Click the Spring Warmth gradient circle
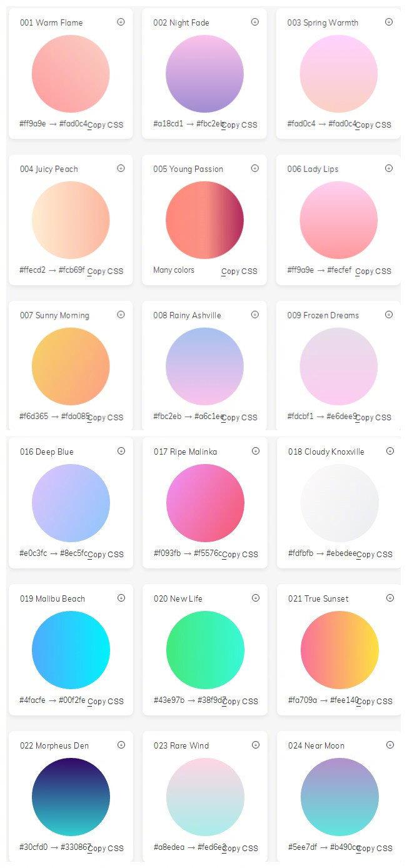The image size is (407, 868). (x=339, y=74)
